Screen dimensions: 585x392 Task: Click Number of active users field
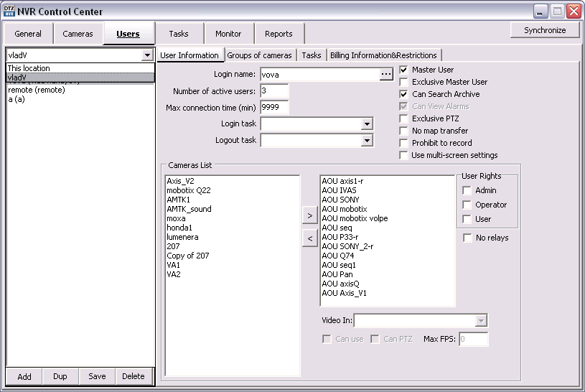(274, 91)
